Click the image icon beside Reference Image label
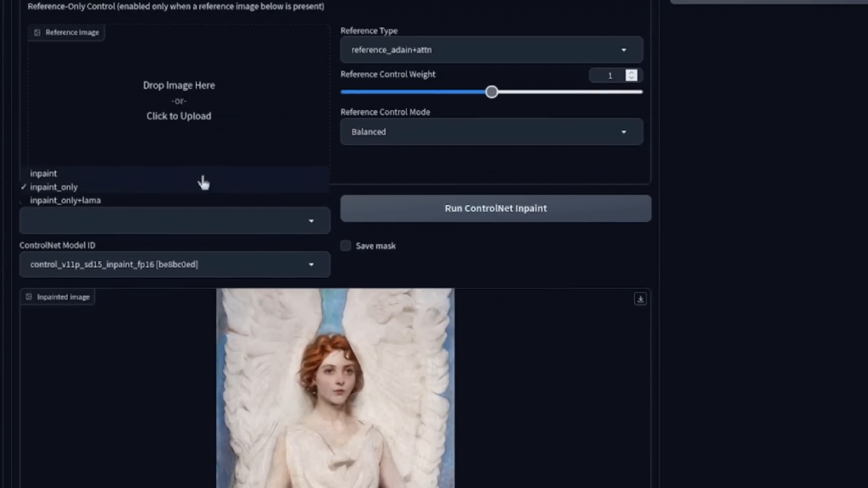The image size is (868, 488). click(36, 33)
